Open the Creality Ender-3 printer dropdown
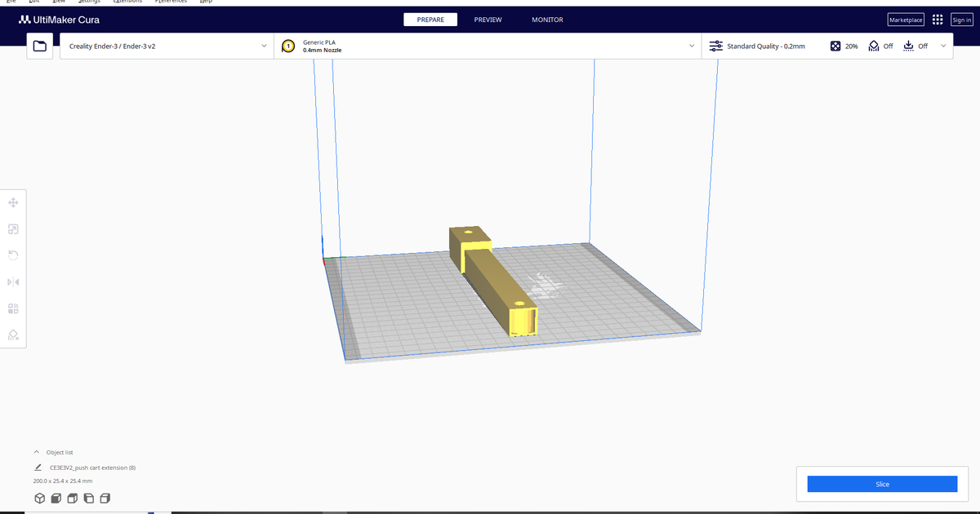This screenshot has width=980, height=514. click(x=167, y=47)
